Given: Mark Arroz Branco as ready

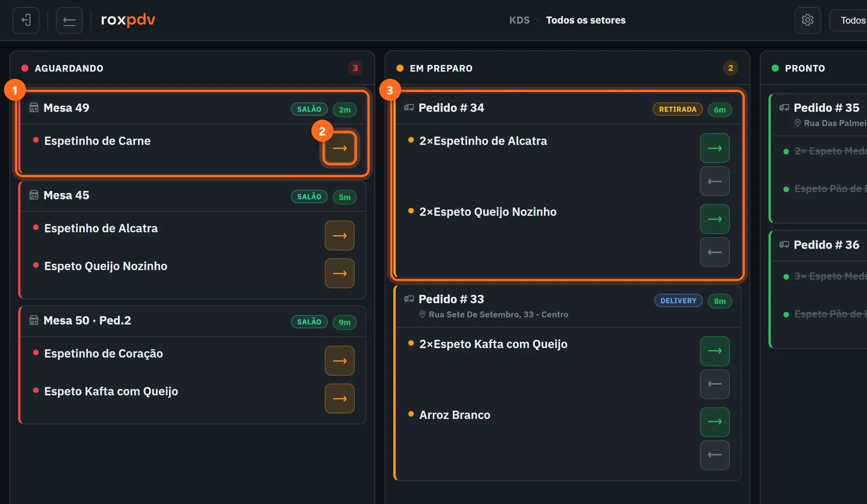Looking at the screenshot, I should coord(715,422).
